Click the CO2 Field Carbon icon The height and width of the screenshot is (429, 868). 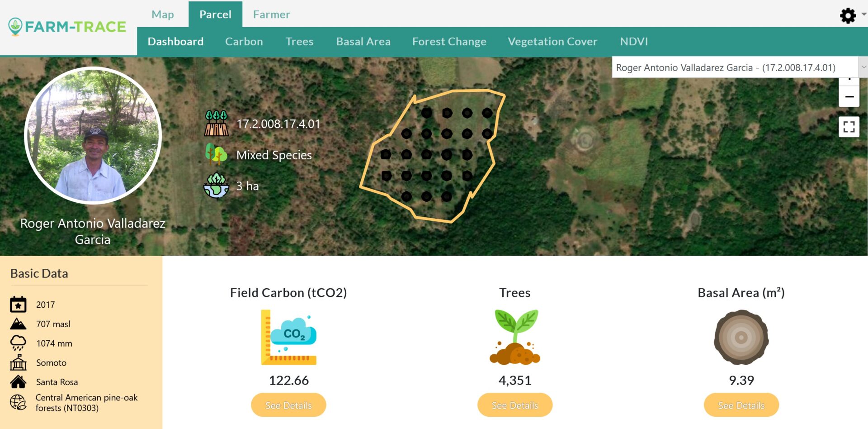click(x=288, y=338)
